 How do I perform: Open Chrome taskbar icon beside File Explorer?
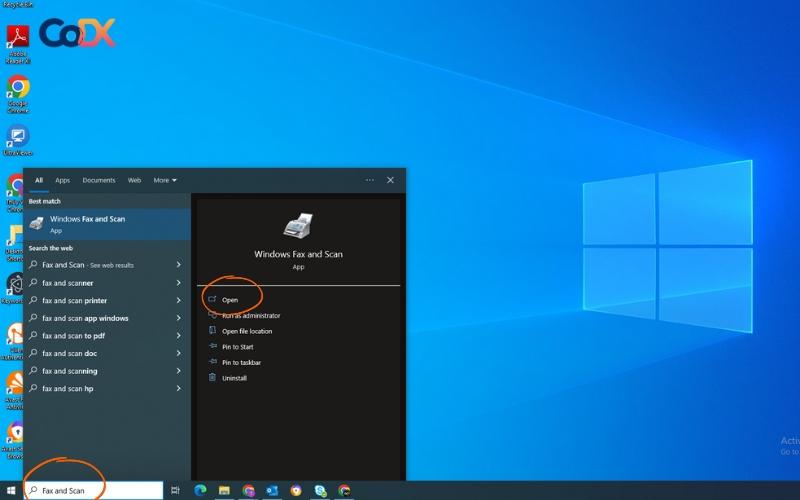[248, 490]
